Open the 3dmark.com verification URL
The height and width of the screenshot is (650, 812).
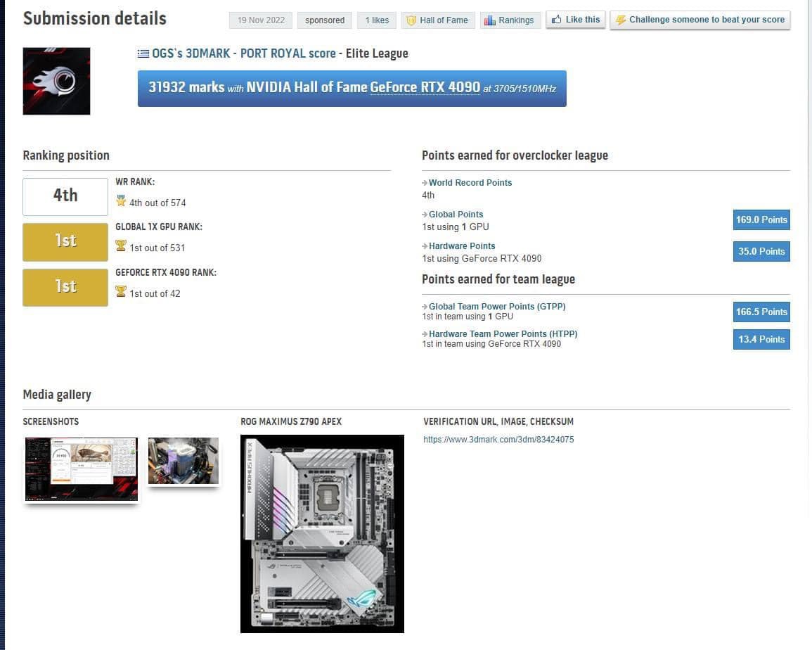point(498,440)
